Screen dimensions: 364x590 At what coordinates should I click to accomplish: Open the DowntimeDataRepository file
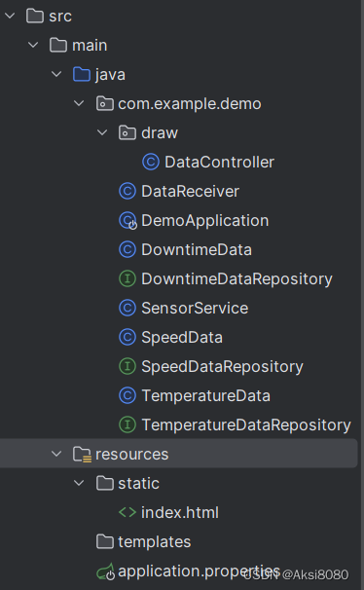pos(237,279)
